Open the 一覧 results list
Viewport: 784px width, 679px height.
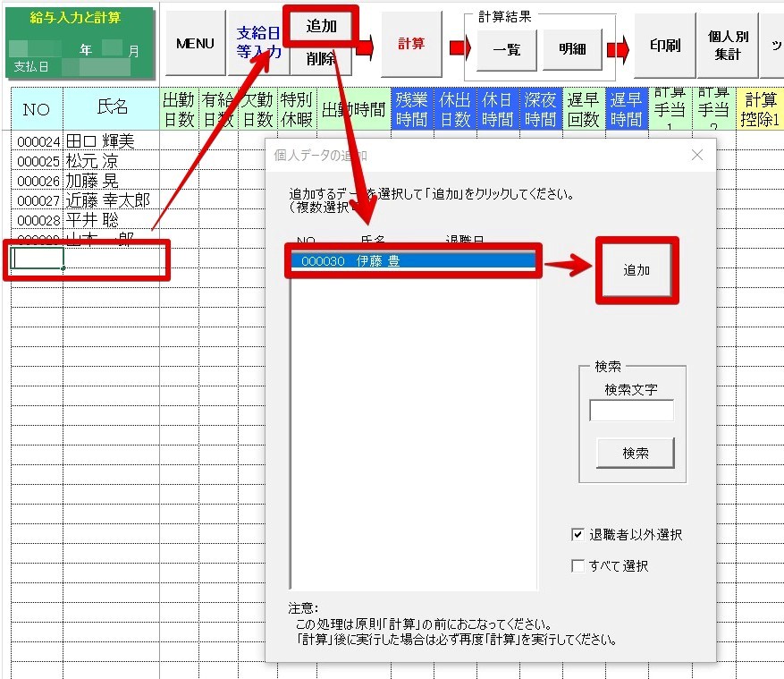click(x=506, y=49)
